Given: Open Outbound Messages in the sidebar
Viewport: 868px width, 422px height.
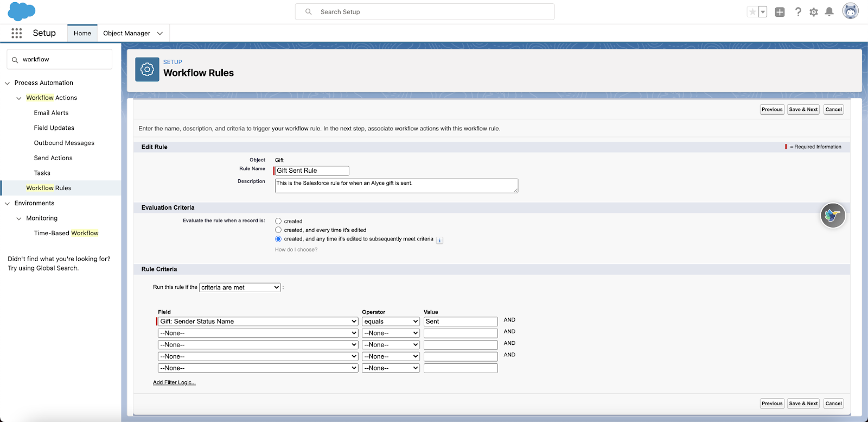Looking at the screenshot, I should pyautogui.click(x=64, y=143).
